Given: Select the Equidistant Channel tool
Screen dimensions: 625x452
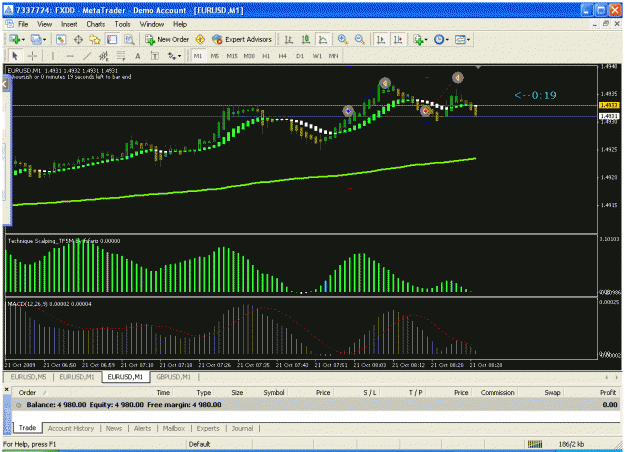Looking at the screenshot, I should [104, 56].
